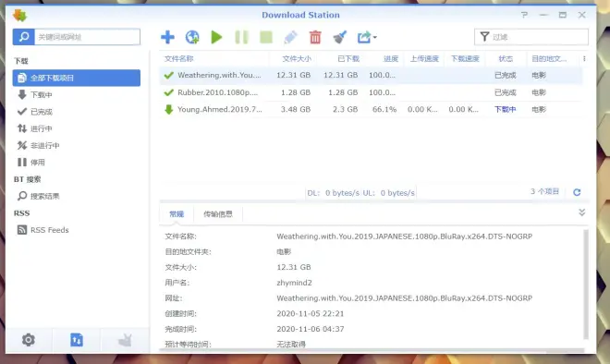Resume download with green play icon
The image size is (610, 364).
click(x=216, y=37)
